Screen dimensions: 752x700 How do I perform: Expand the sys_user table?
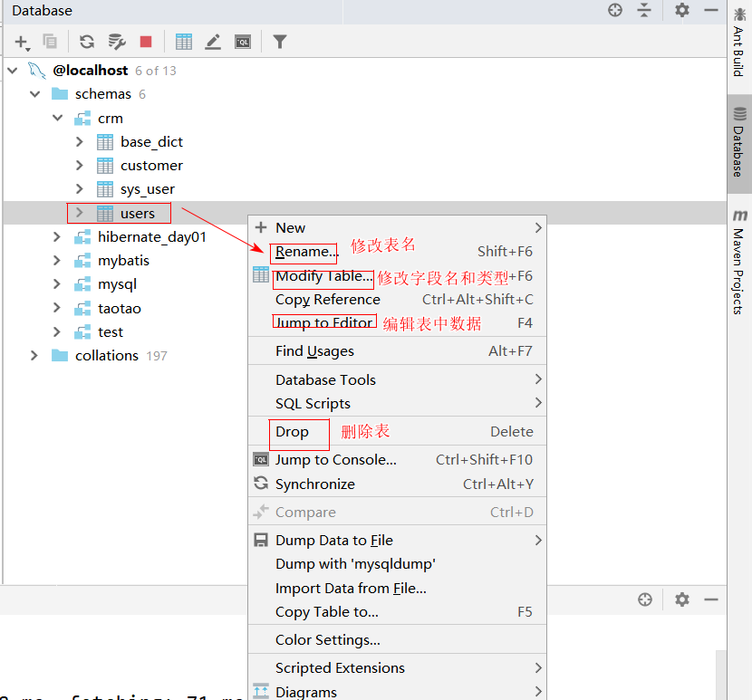pos(80,189)
